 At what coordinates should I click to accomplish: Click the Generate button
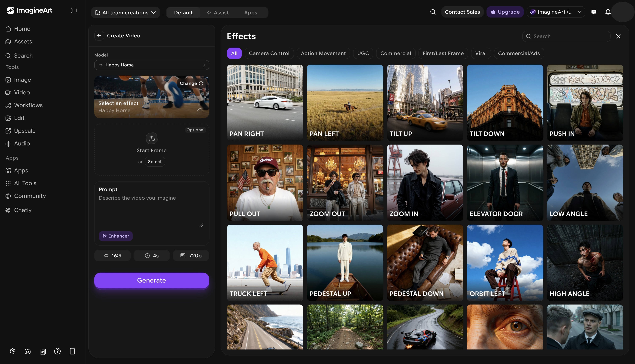tap(151, 280)
